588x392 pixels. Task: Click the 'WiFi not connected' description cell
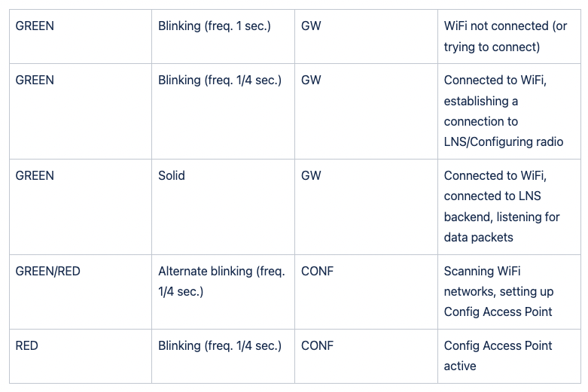[509, 36]
